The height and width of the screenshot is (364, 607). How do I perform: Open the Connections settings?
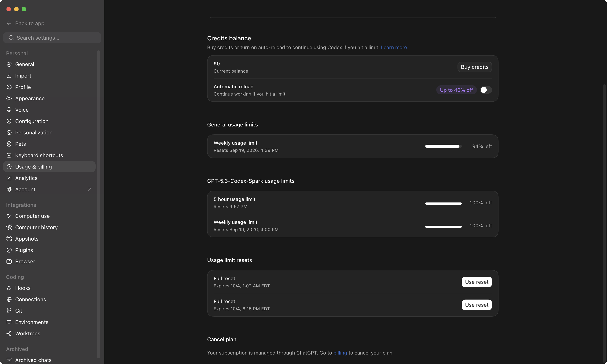49,299
